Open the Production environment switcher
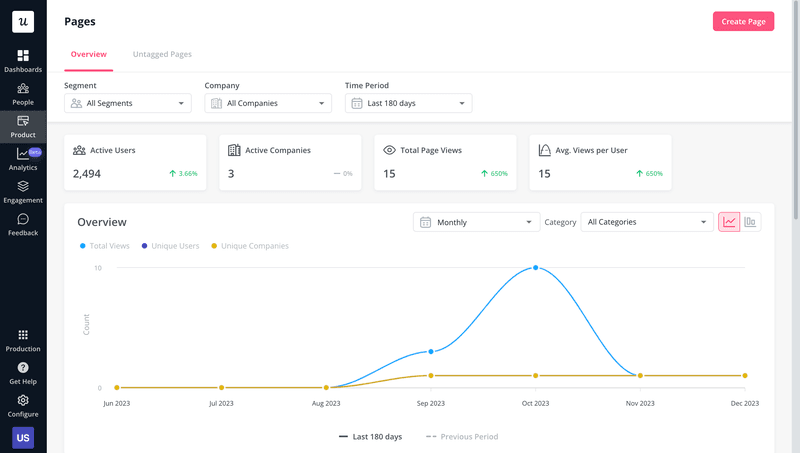The width and height of the screenshot is (800, 453). (x=23, y=336)
